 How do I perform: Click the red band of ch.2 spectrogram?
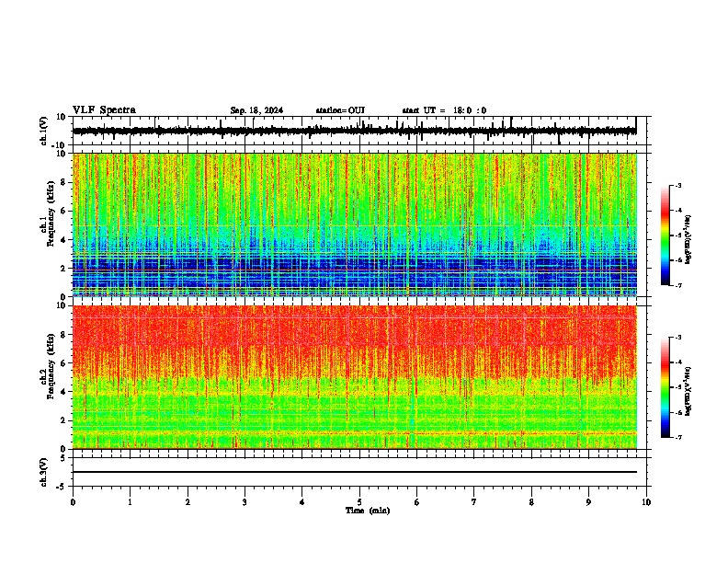[355, 339]
